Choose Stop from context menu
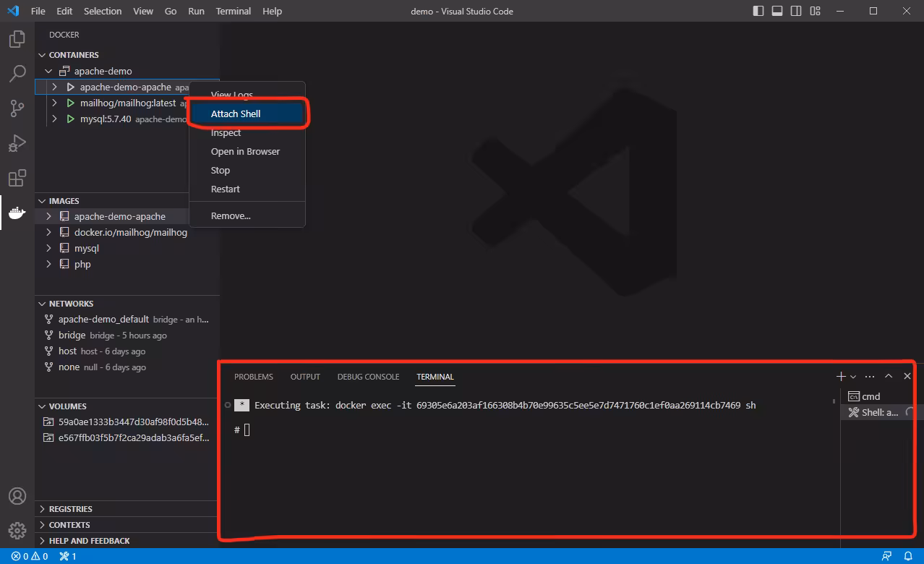 pos(247,170)
